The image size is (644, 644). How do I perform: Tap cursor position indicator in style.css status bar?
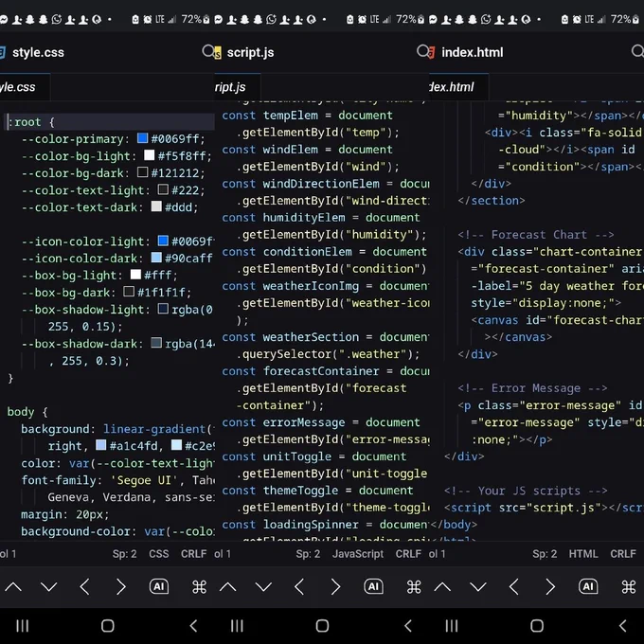(8, 554)
